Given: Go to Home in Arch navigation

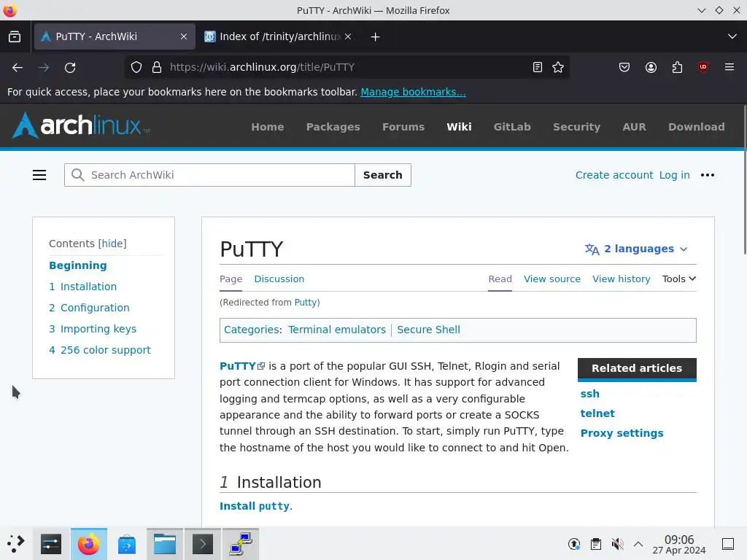Looking at the screenshot, I should [x=268, y=127].
